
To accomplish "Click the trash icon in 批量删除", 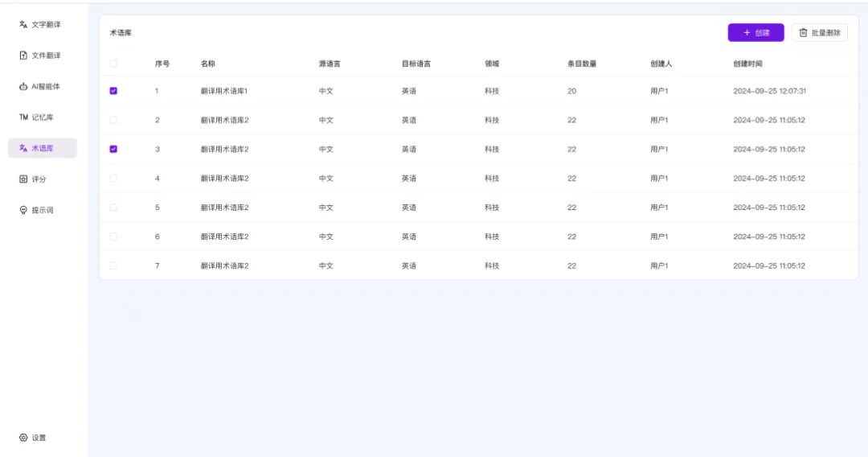I will pos(803,33).
